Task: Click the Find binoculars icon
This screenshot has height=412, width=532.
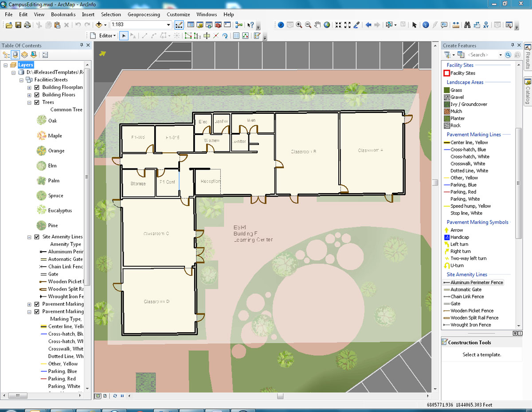Action: [x=467, y=25]
